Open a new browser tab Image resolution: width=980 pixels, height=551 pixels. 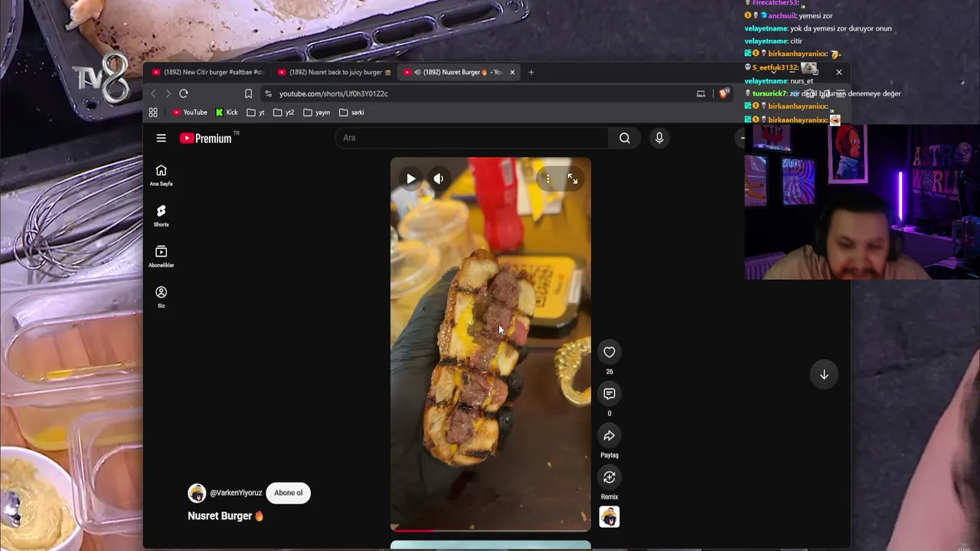pos(531,72)
